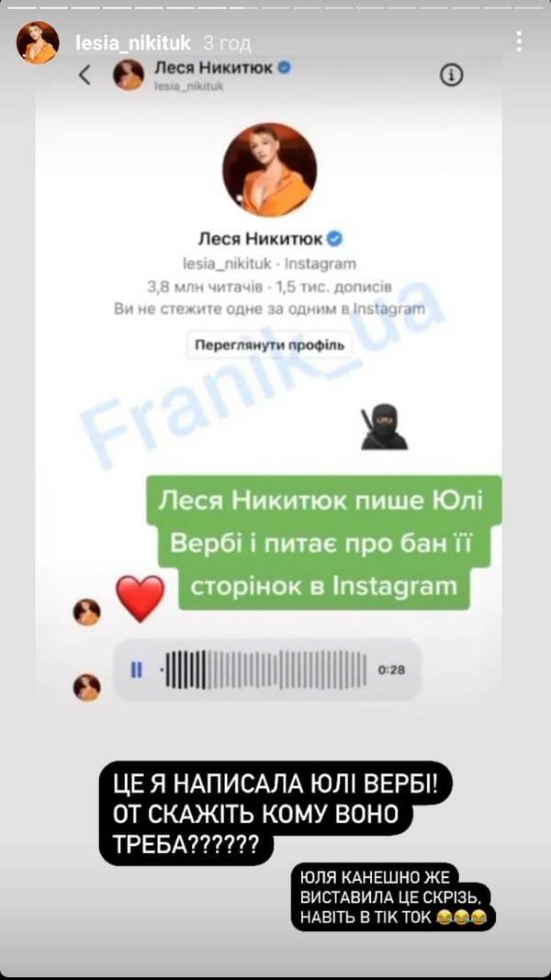Tap the red heart message
The height and width of the screenshot is (980, 551).
pos(141,598)
